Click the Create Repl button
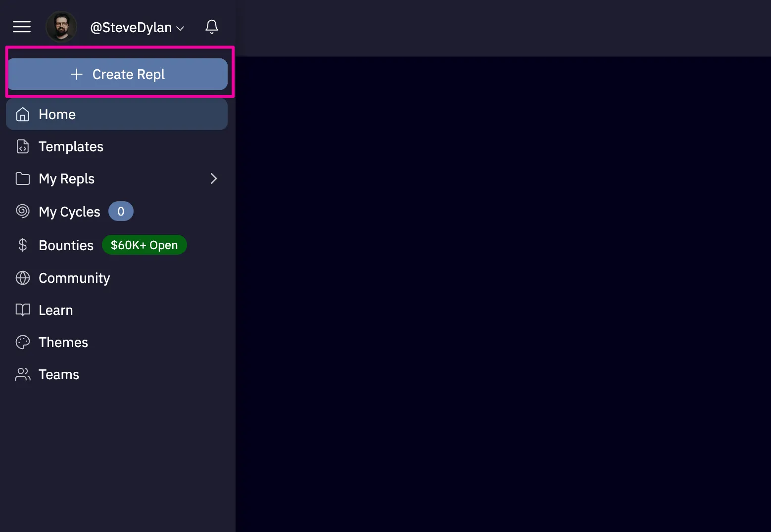 pos(117,74)
